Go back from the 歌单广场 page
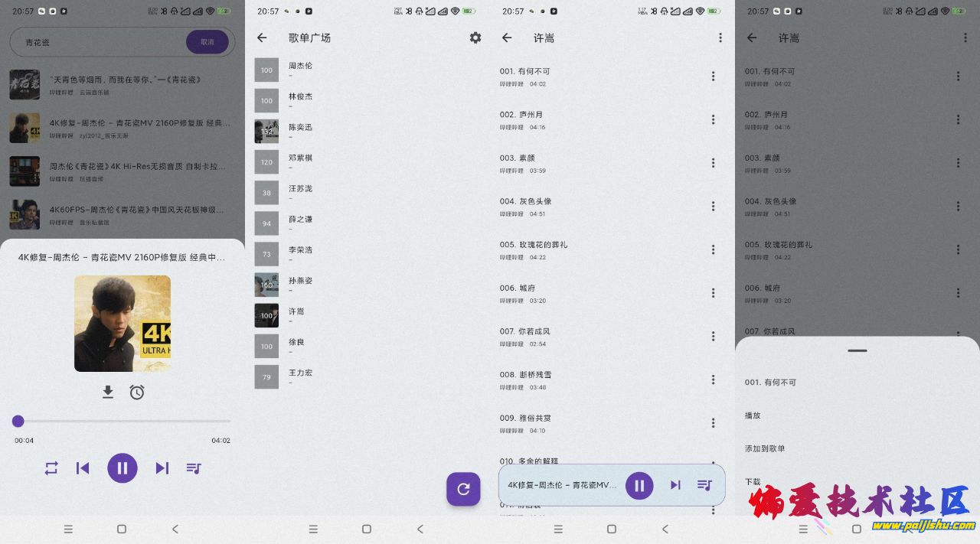 pyautogui.click(x=262, y=37)
